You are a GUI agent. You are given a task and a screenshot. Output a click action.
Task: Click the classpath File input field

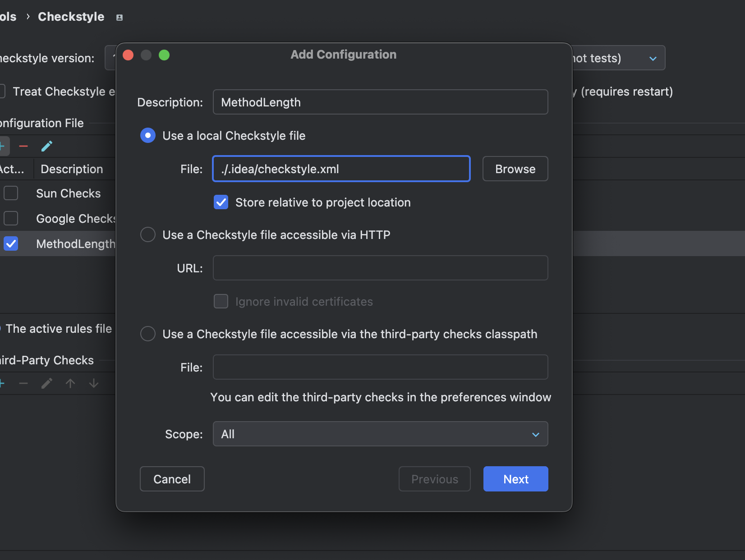(x=381, y=367)
